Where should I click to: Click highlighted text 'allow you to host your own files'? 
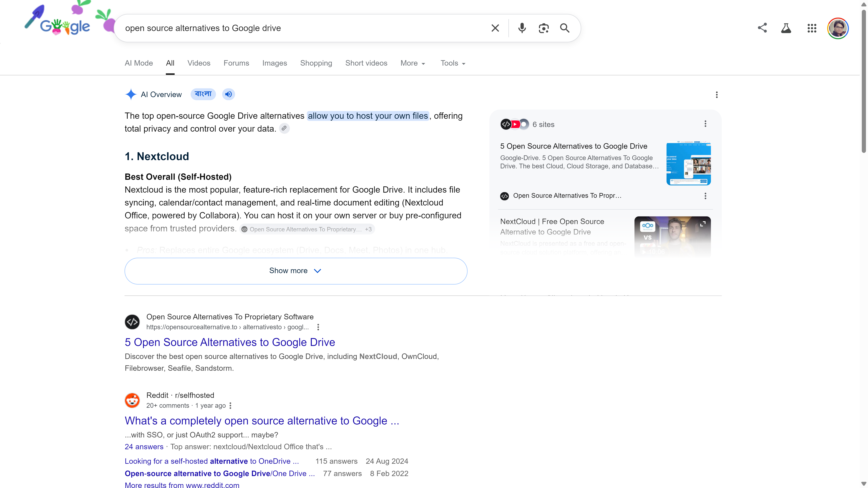pos(368,116)
